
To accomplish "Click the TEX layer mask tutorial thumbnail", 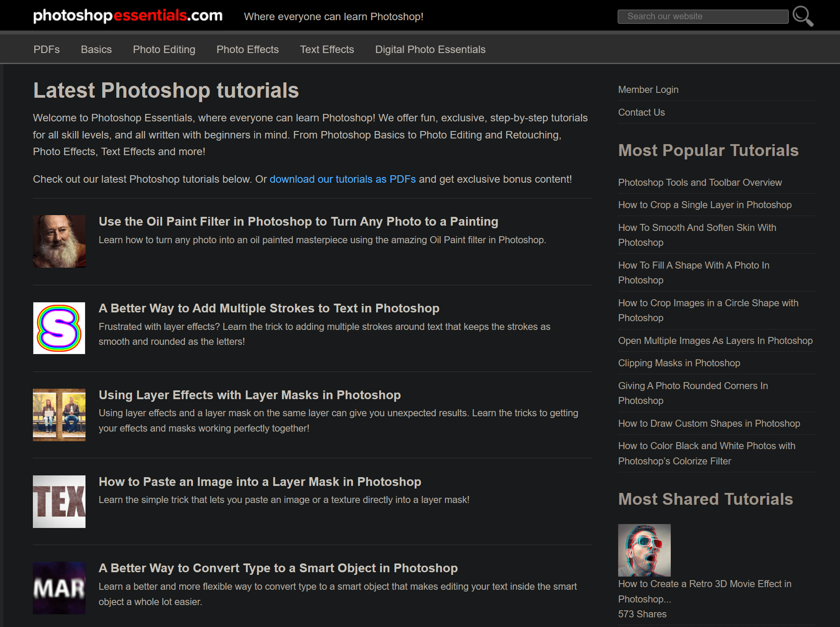I will (59, 501).
